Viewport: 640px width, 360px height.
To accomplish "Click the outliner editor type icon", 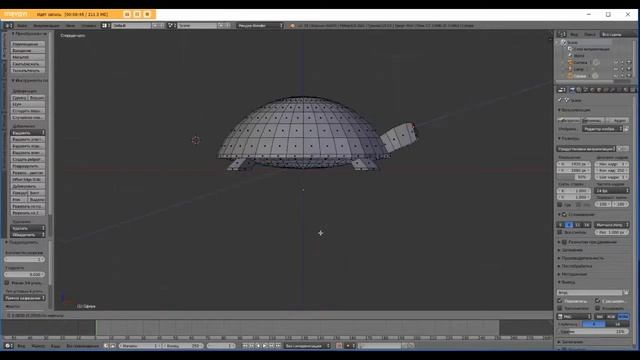I will point(562,34).
